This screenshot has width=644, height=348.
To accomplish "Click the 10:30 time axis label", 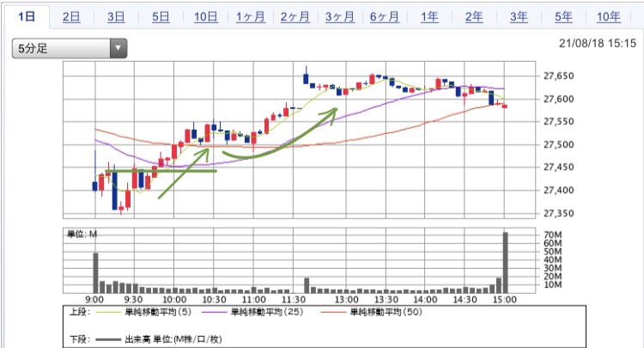I will pyautogui.click(x=214, y=300).
